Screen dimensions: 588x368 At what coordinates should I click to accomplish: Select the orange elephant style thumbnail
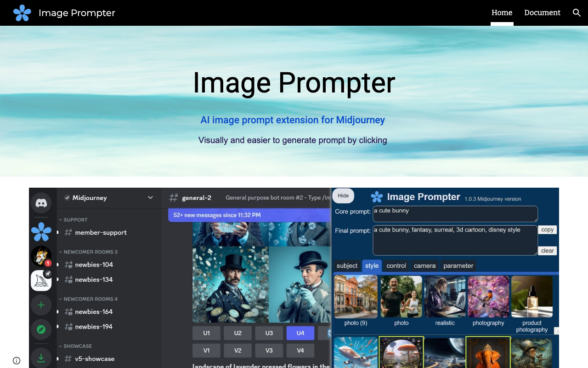(x=488, y=352)
